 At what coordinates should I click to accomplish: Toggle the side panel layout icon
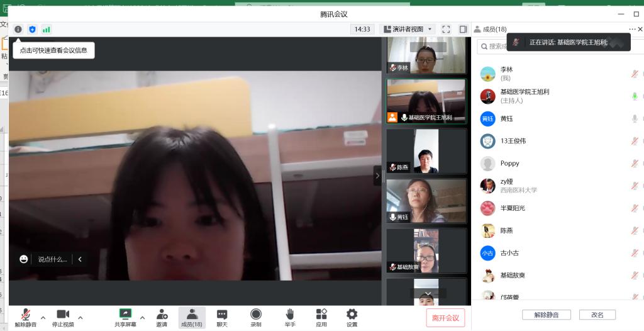click(x=463, y=29)
